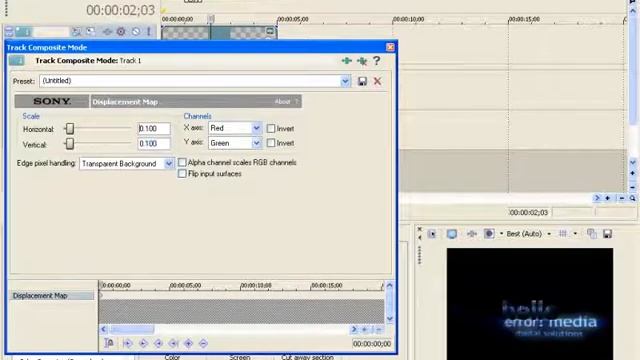Click keyframe timeline scroll left arrow
The width and height of the screenshot is (640, 360).
tap(104, 329)
